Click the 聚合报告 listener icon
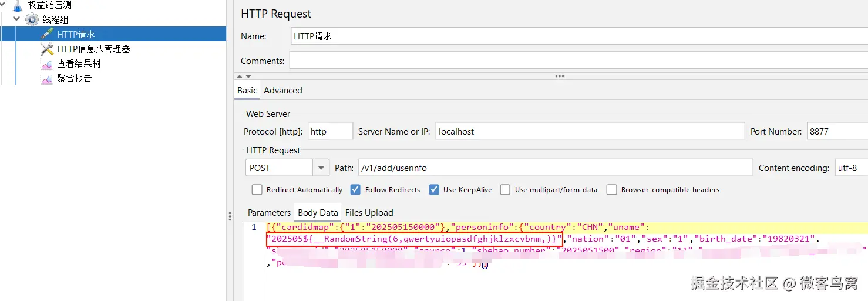This screenshot has width=868, height=301. [47, 78]
